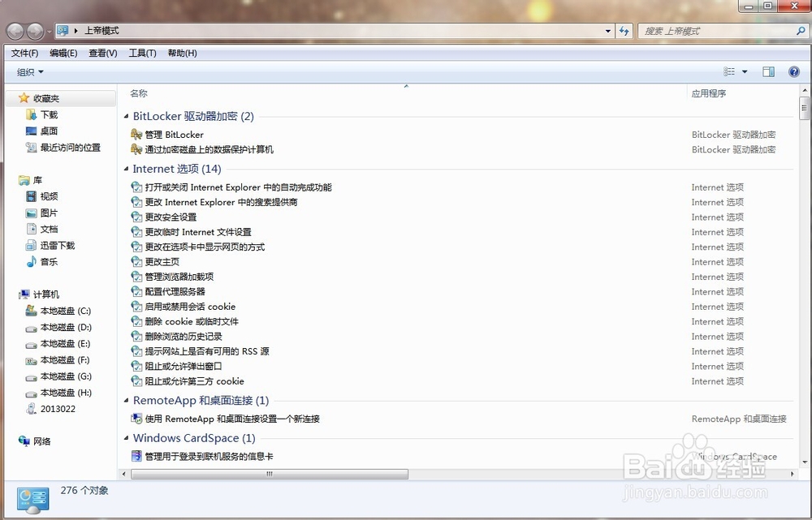Screen dimensions: 812x520
Task: Sort by the 应用程序 column header
Action: (x=708, y=93)
